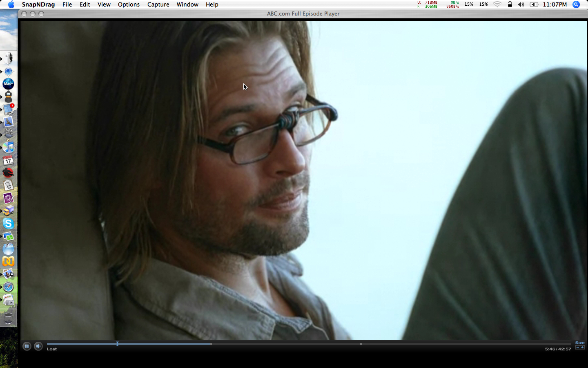Open the Mail stamp icon in Dock
The image size is (588, 368).
click(x=8, y=122)
